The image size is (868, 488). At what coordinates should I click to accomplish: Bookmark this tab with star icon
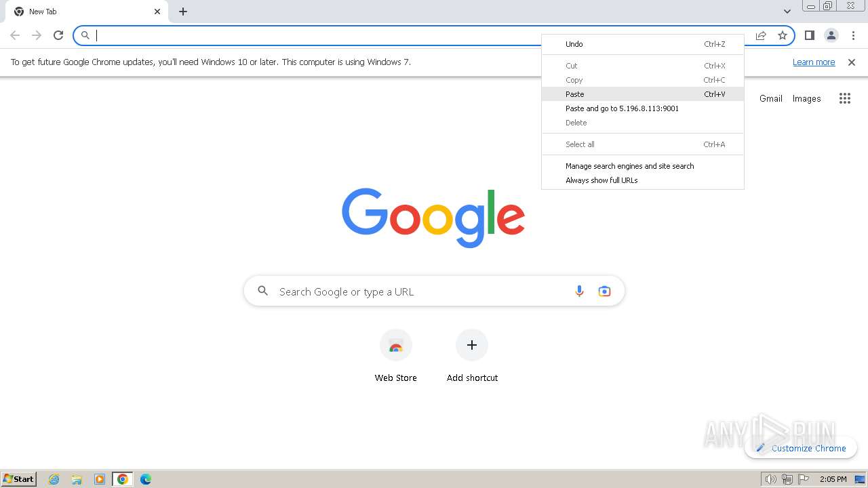[783, 35]
